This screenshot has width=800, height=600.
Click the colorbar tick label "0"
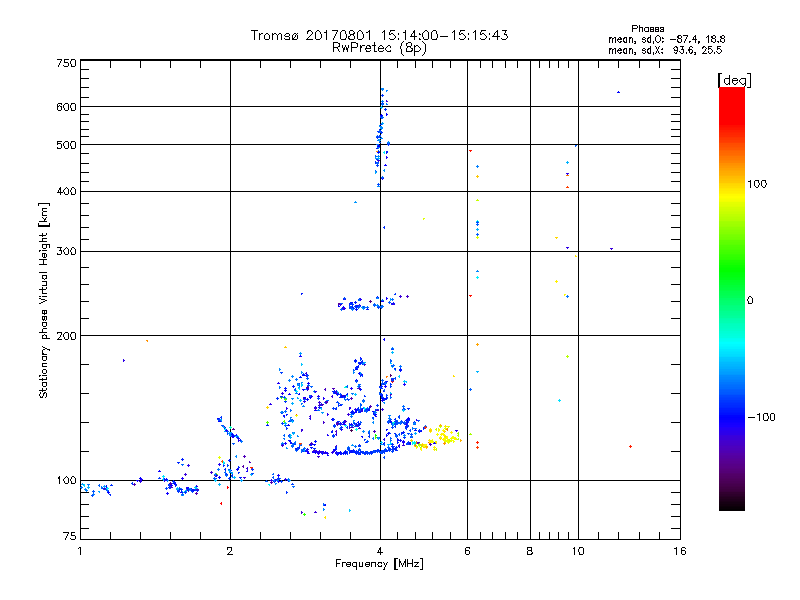pos(749,301)
